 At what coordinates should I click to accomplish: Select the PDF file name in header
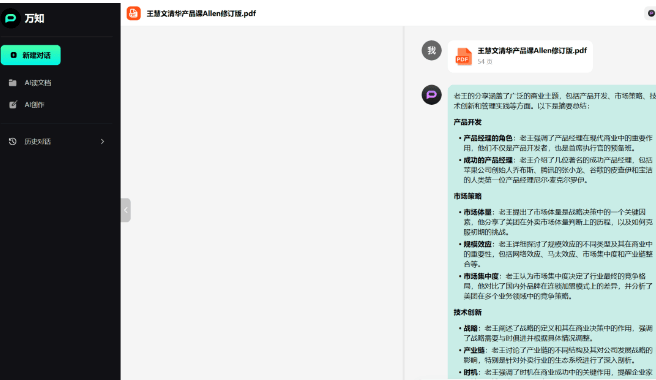[201, 13]
